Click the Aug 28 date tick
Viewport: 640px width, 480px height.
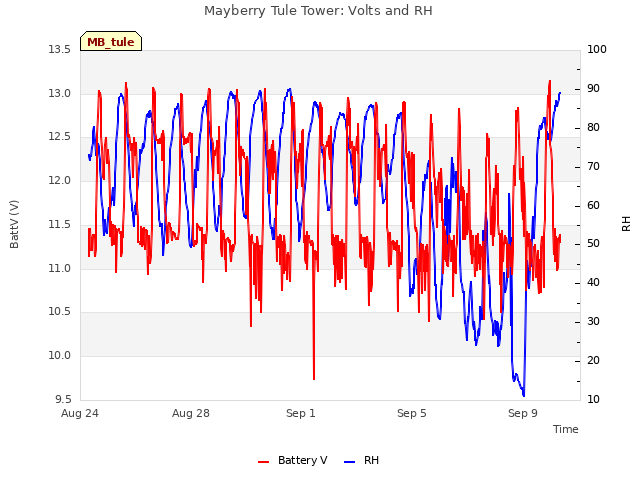[191, 413]
